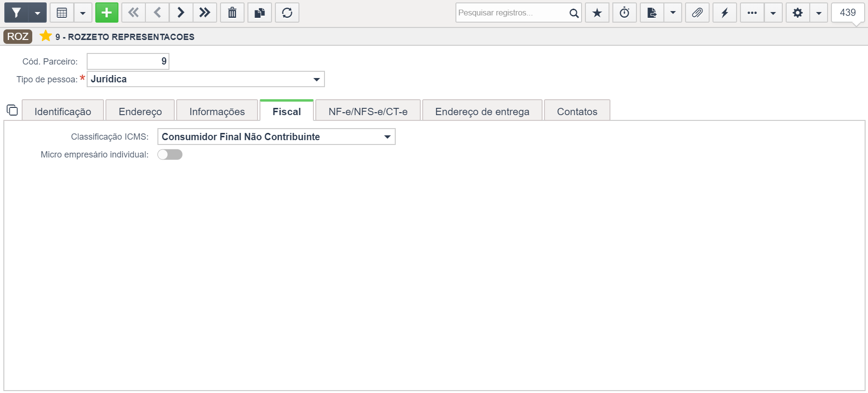Click the export document icon

[x=652, y=13]
